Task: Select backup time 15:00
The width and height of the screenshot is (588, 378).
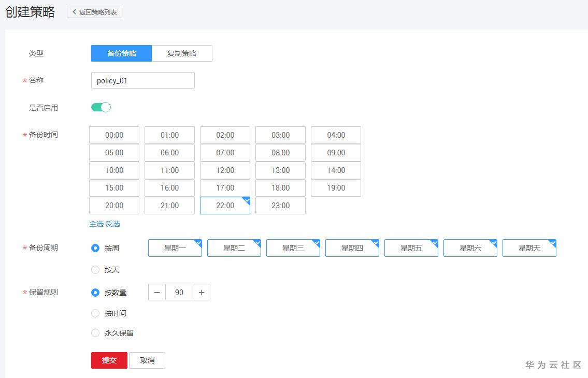Action: pyautogui.click(x=114, y=188)
